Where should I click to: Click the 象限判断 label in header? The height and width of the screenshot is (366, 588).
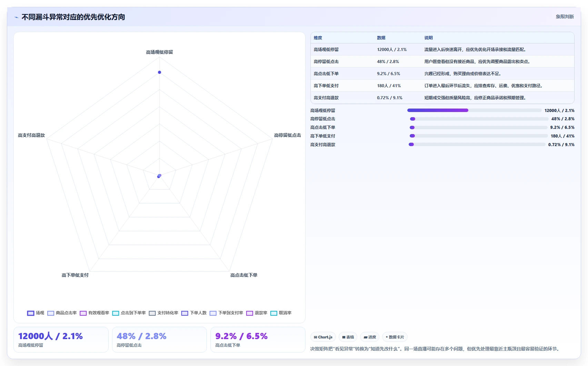tap(565, 17)
